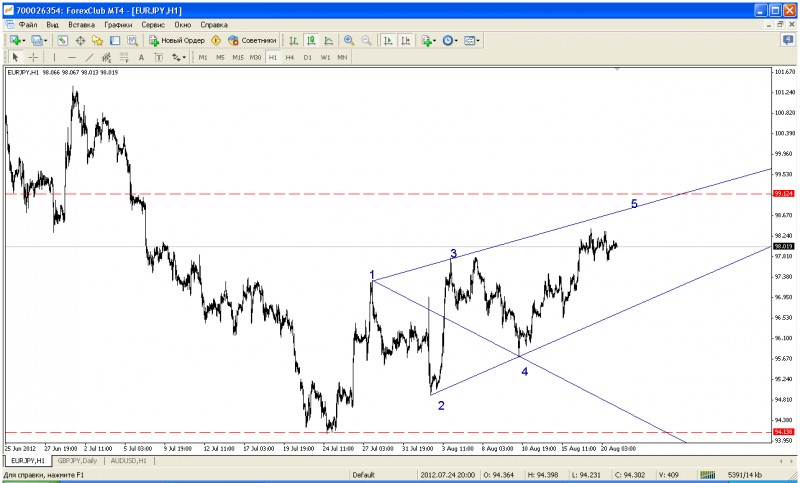Expand the profiles dropdown arrow

coord(46,41)
